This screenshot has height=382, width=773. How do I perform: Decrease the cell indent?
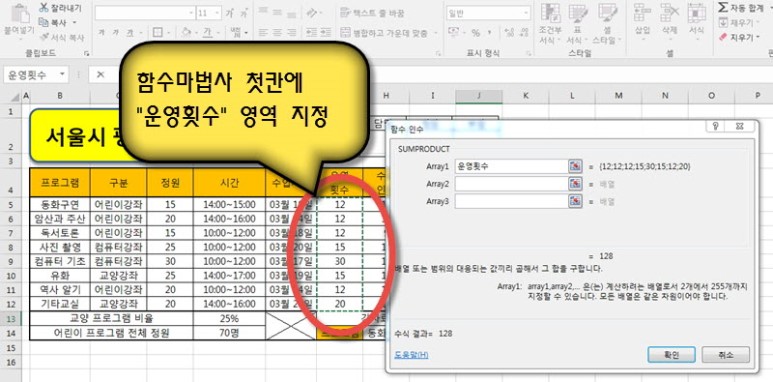(x=312, y=33)
